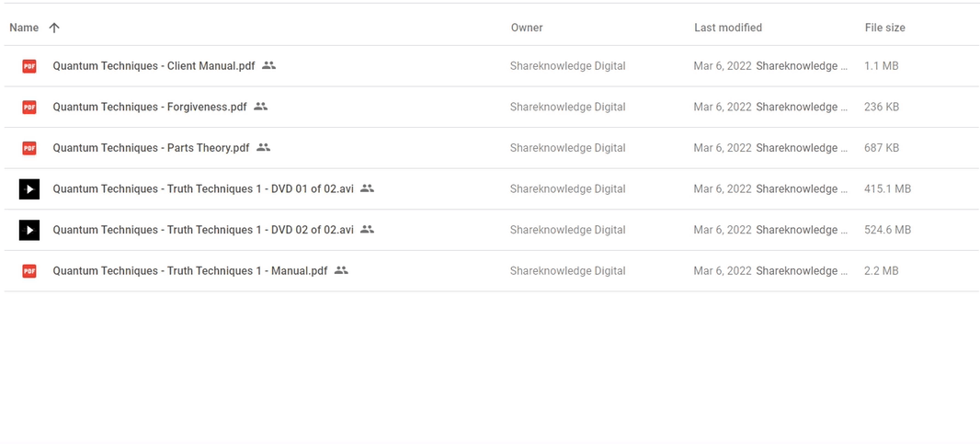Click the File size column header
This screenshot has height=444, width=980.
884,28
